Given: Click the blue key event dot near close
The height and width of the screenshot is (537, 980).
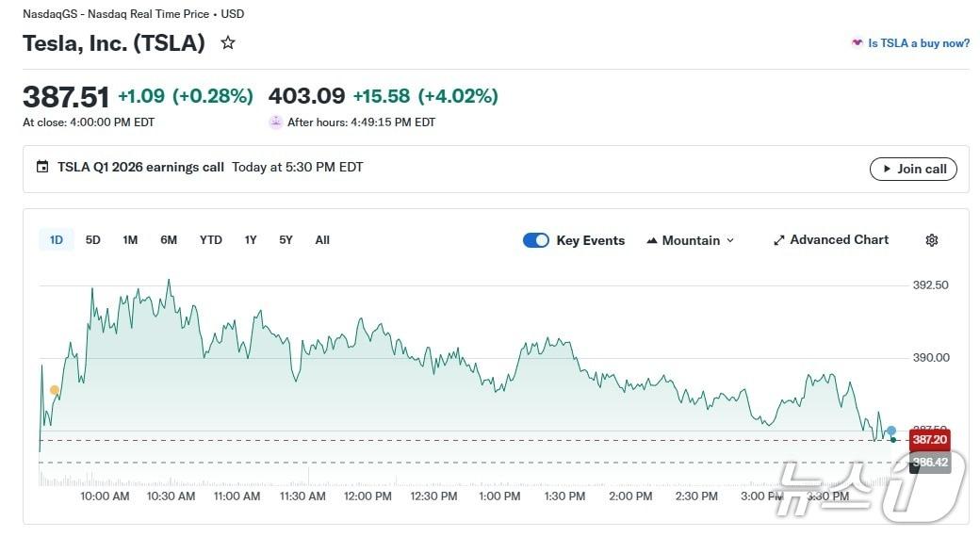Looking at the screenshot, I should [891, 431].
